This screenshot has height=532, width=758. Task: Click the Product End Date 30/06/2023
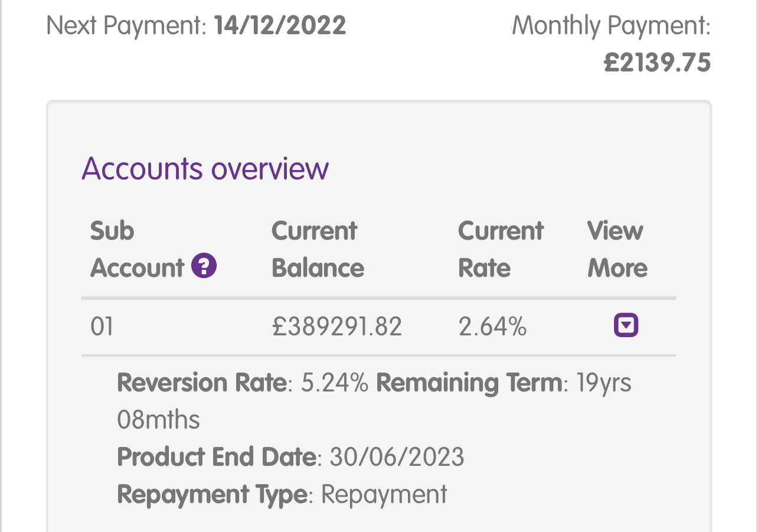click(397, 457)
